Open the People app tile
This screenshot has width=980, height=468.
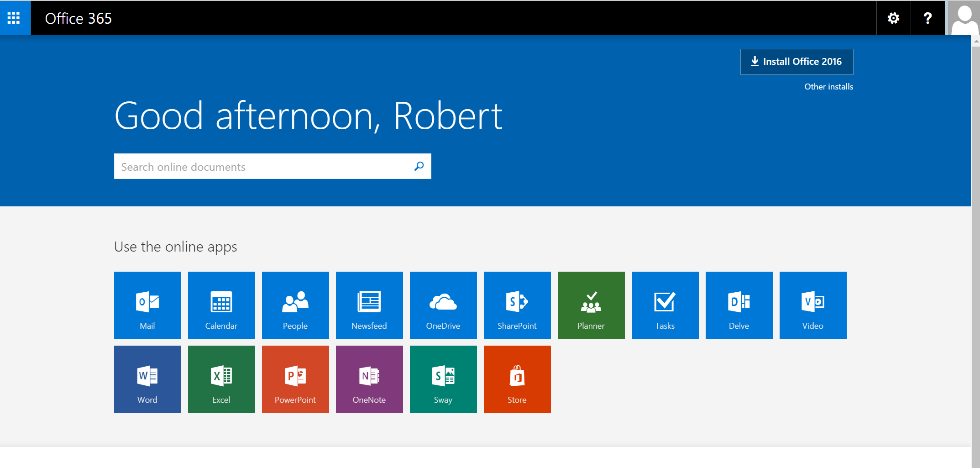click(x=295, y=305)
